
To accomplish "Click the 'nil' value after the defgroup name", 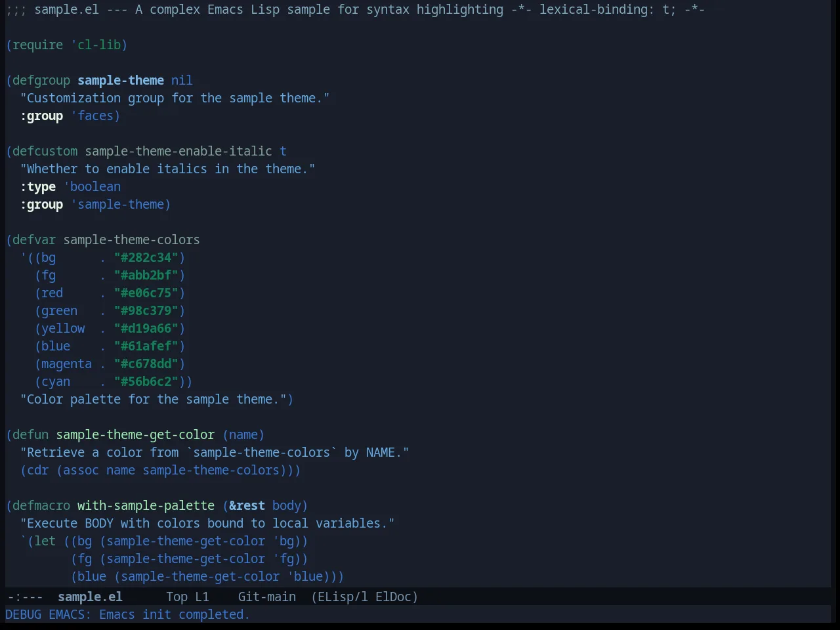I will tap(182, 80).
